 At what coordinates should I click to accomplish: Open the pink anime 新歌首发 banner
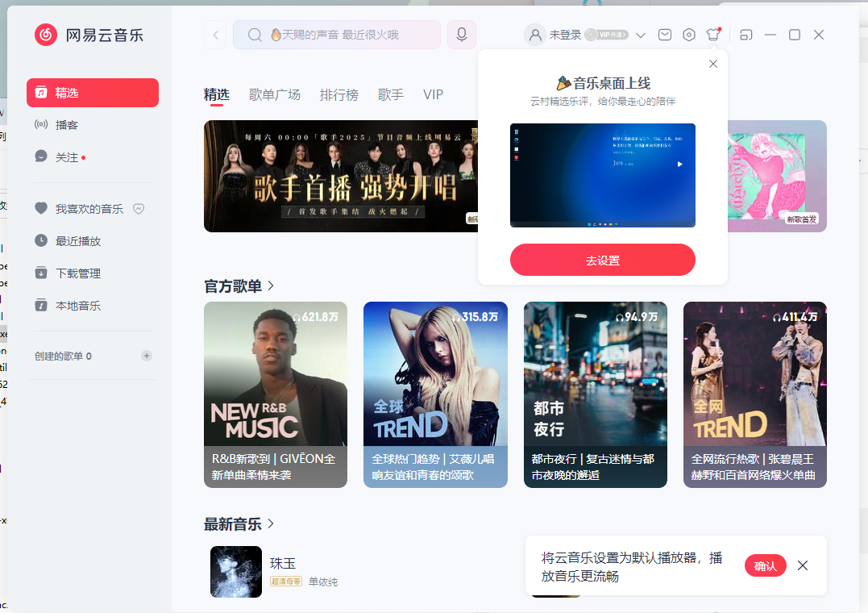[777, 177]
